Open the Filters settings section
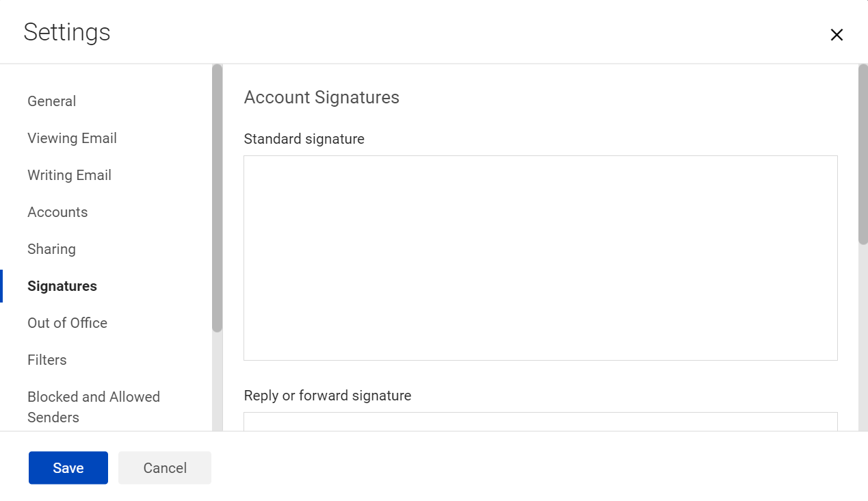 click(x=47, y=359)
